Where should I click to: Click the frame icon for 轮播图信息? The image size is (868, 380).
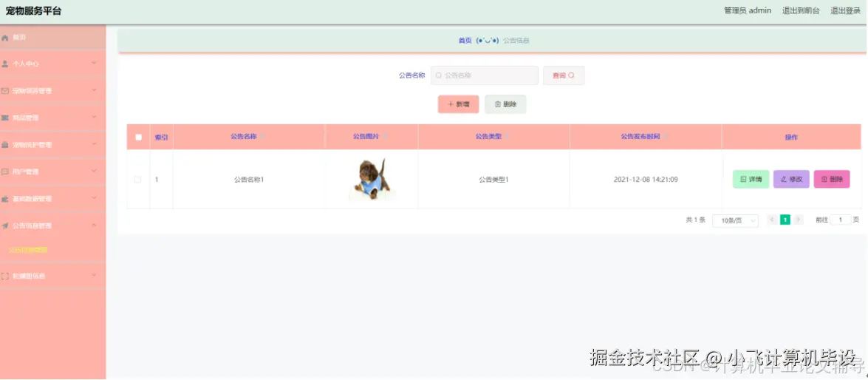click(x=5, y=276)
